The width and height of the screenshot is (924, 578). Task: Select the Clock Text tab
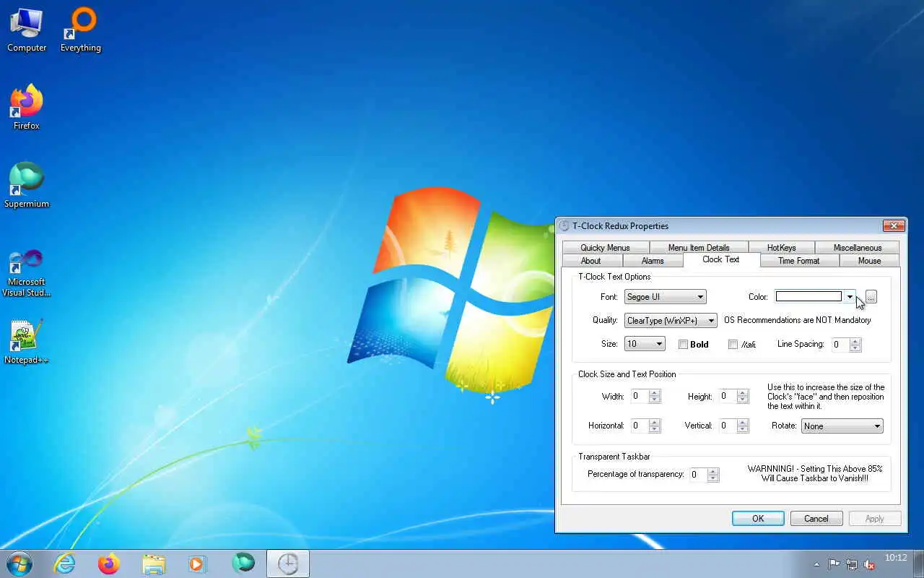[721, 259]
